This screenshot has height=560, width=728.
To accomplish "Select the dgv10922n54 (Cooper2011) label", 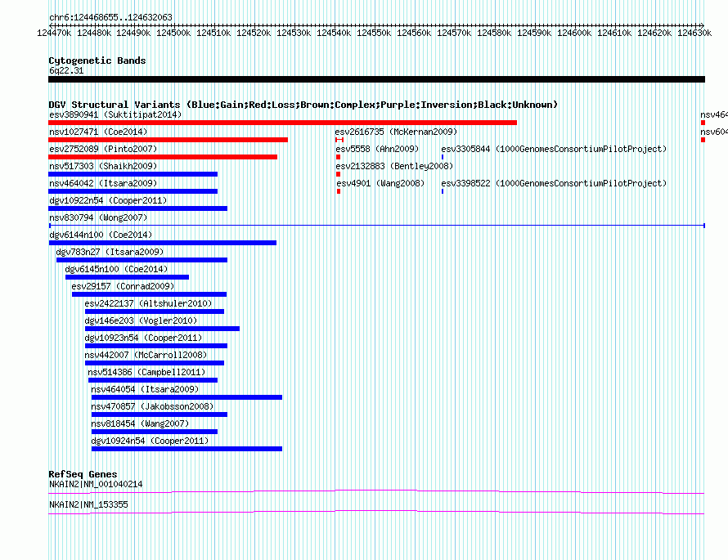I will 108,200.
